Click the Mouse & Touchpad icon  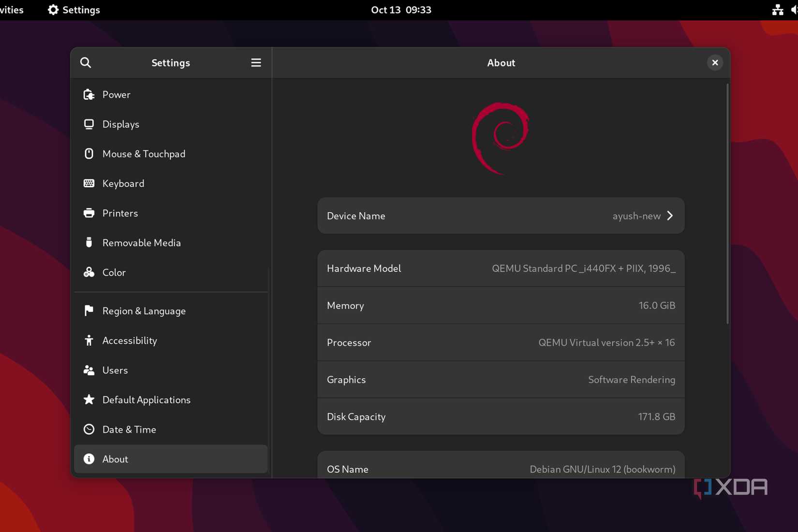point(89,154)
